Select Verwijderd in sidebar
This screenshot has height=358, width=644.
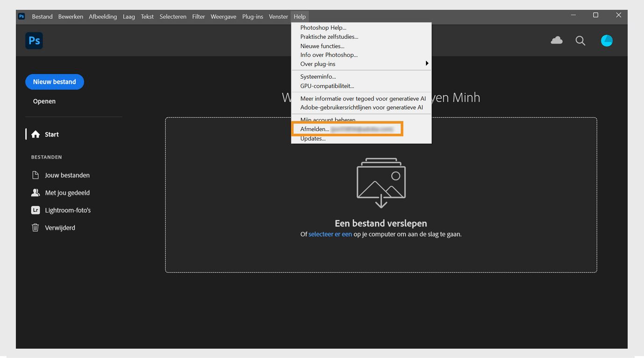tap(60, 228)
